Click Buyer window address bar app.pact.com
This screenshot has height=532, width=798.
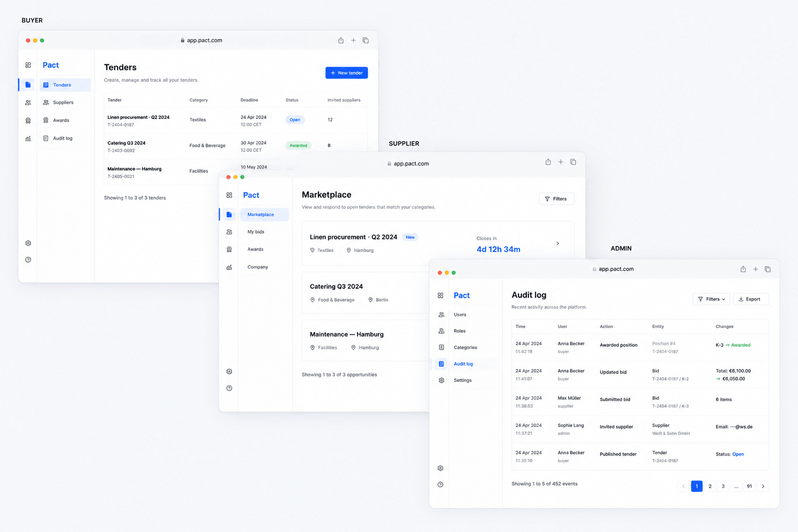(x=202, y=41)
